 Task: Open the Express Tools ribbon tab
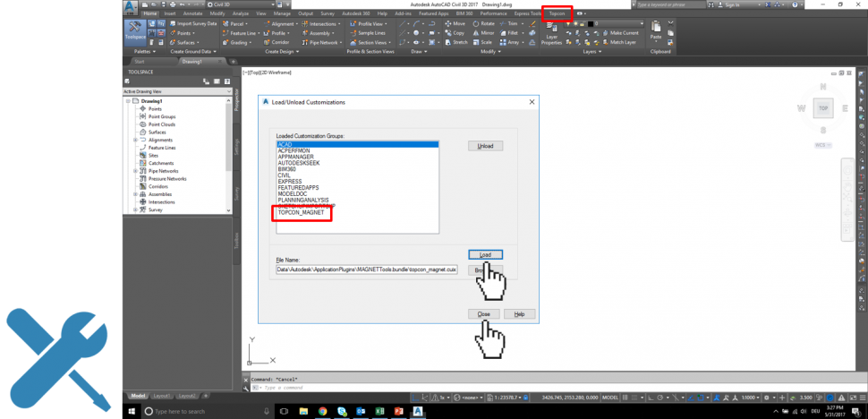click(528, 13)
